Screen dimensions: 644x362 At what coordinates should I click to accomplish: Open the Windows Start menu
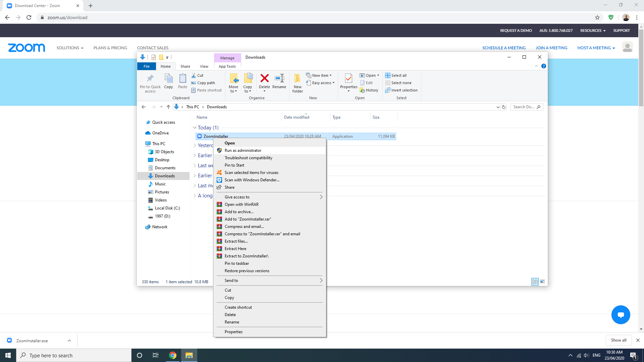pos(8,355)
